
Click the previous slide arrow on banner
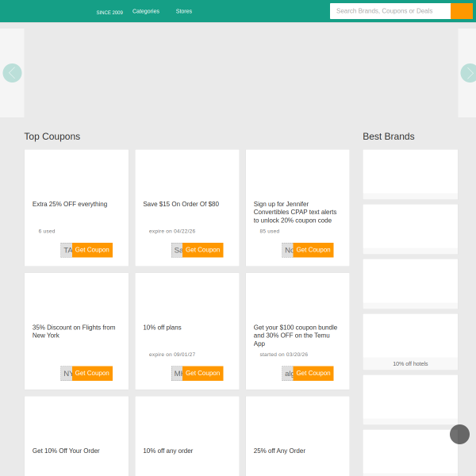point(12,73)
